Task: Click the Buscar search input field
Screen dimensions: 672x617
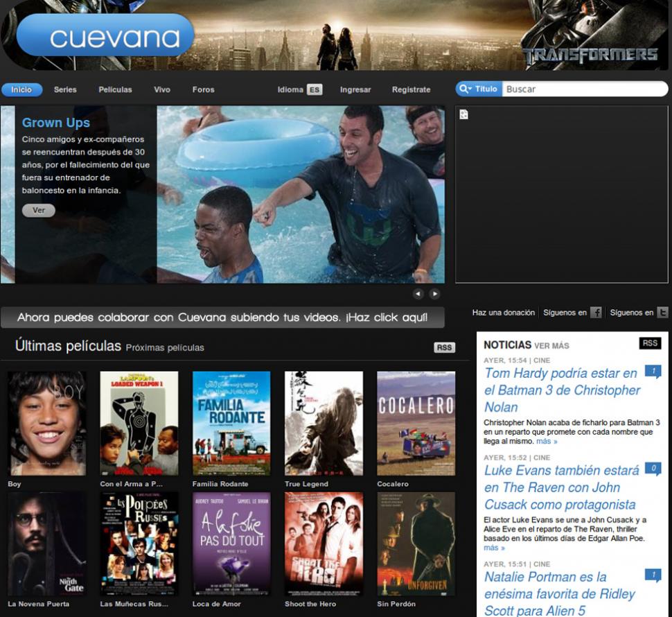Action: [x=582, y=89]
